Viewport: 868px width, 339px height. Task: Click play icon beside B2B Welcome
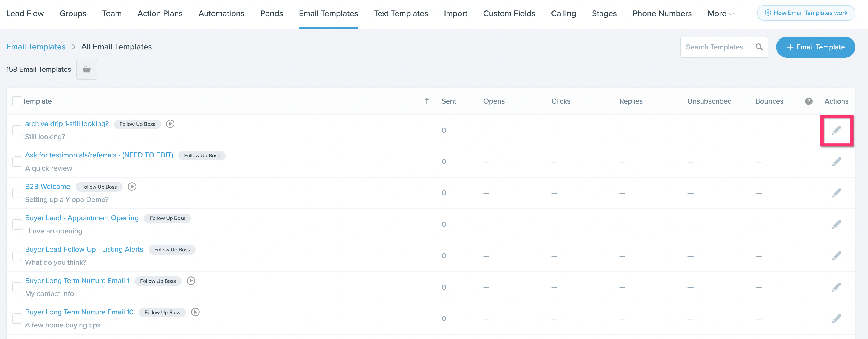click(132, 187)
